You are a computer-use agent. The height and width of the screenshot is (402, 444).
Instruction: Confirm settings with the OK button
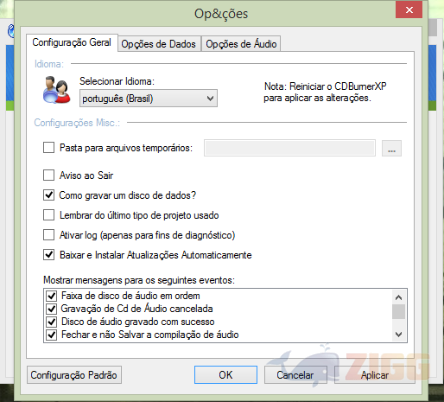(x=226, y=375)
